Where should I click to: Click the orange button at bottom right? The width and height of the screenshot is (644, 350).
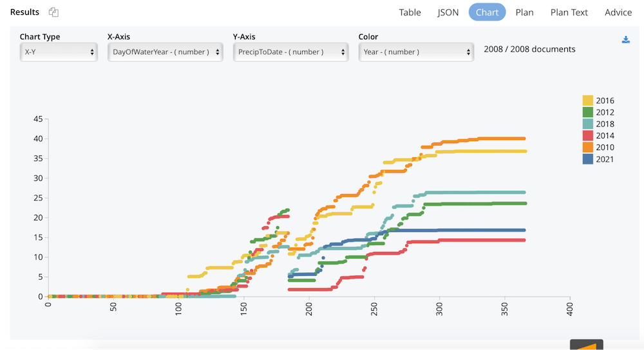[x=586, y=345]
